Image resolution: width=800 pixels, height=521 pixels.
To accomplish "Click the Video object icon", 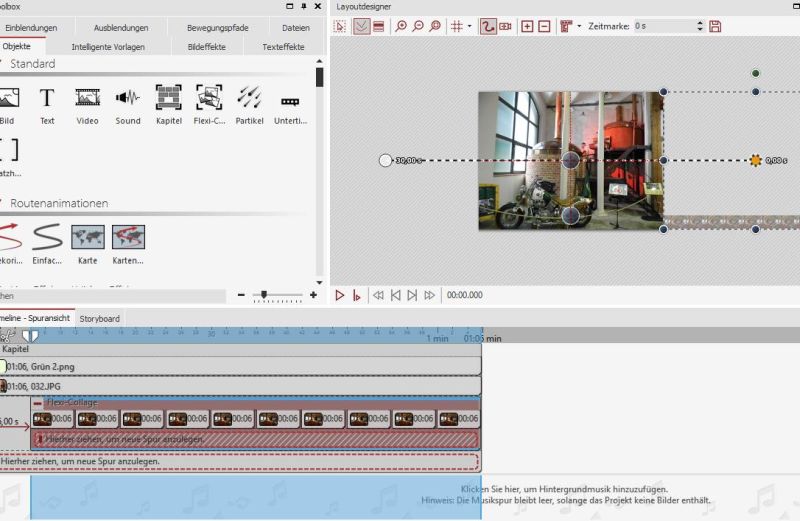I will coord(87,98).
